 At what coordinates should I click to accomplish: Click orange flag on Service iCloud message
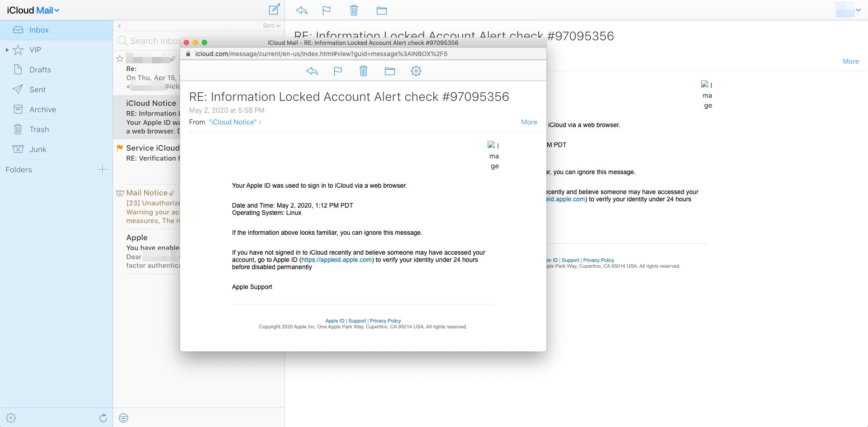(x=120, y=148)
